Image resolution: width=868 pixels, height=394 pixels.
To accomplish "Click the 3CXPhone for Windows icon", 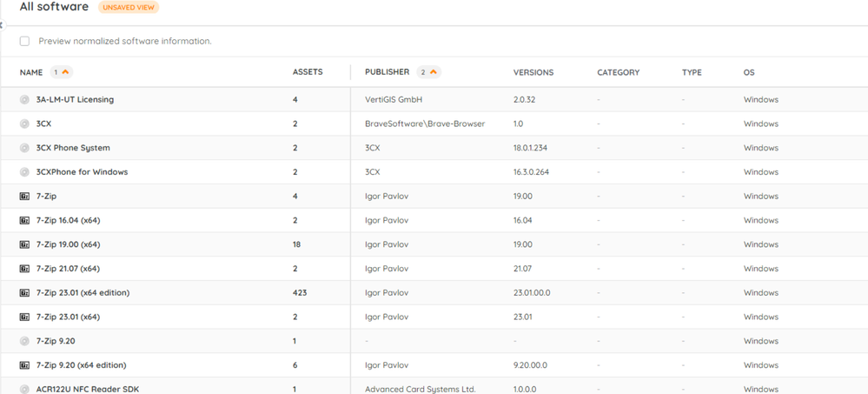I will coord(24,172).
